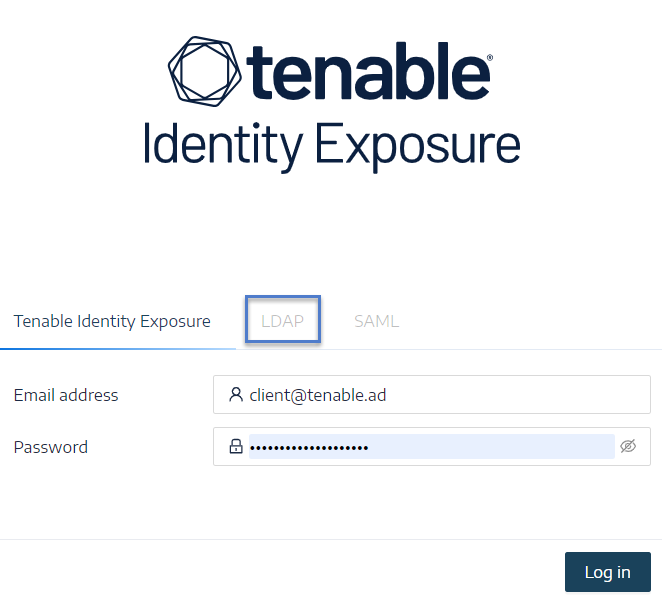Switch to the LDAP tab
Image resolution: width=662 pixels, height=597 pixels.
tap(282, 321)
